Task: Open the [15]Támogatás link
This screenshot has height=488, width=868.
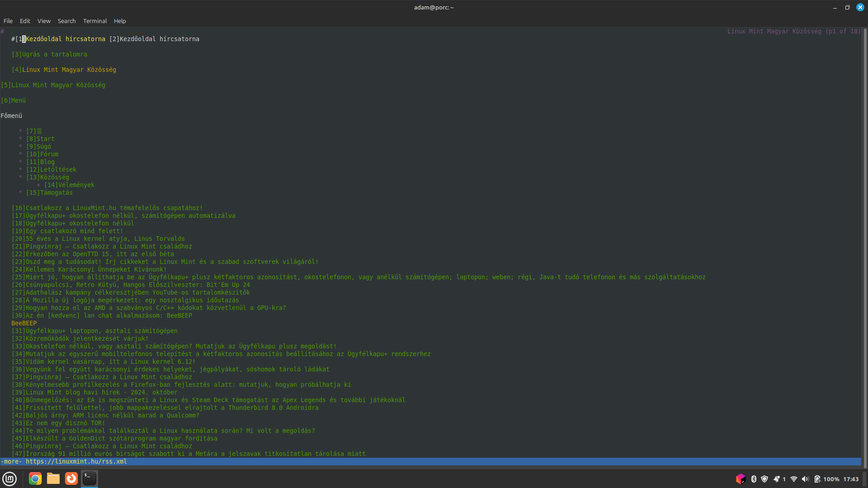Action: coord(49,192)
